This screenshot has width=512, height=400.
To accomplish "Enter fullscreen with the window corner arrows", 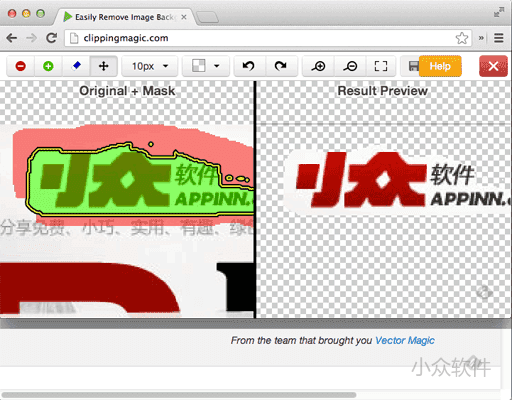I will click(x=499, y=12).
